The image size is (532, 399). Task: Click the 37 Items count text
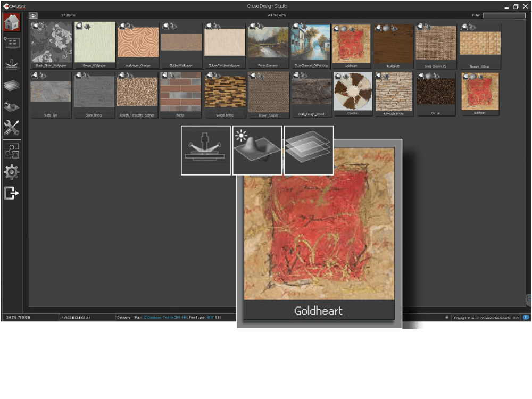tap(68, 15)
